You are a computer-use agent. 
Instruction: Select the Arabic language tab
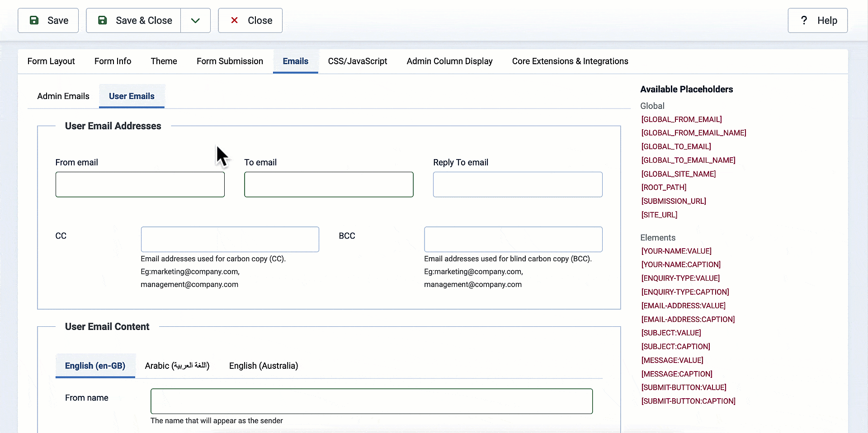coord(177,366)
